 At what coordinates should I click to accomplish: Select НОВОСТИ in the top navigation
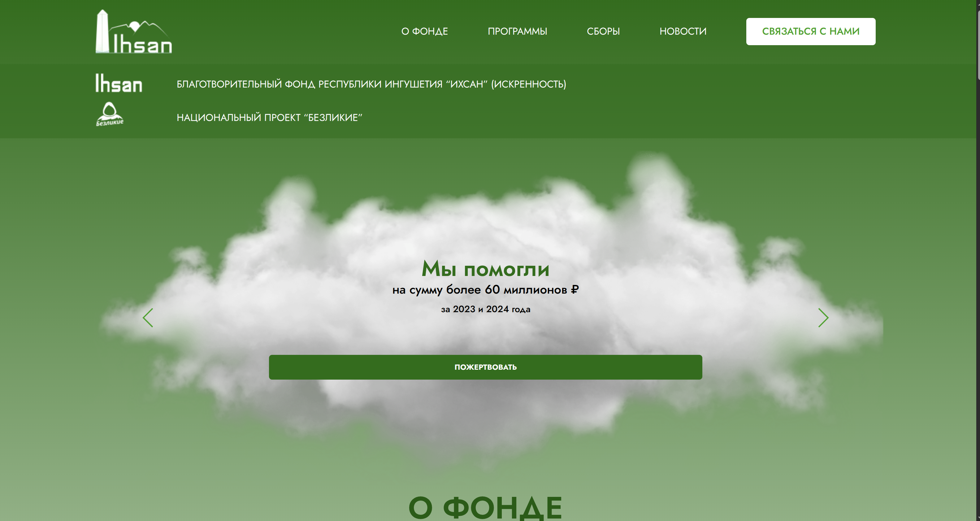683,31
